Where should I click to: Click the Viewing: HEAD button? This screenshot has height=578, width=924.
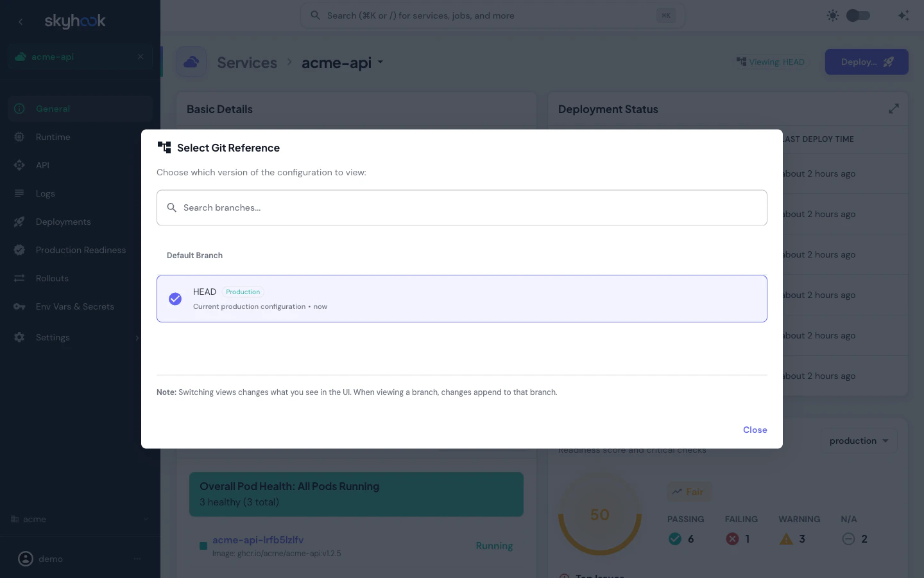coord(771,62)
